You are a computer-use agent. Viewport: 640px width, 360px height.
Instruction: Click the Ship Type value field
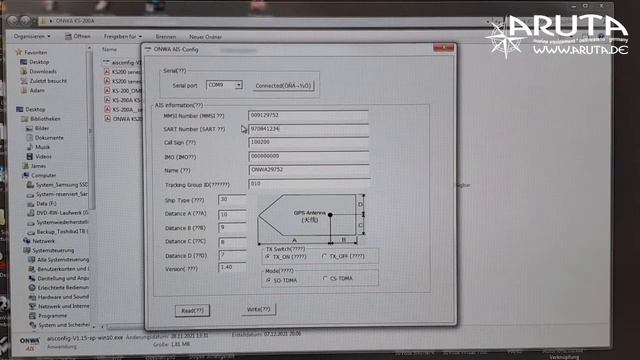coord(232,200)
